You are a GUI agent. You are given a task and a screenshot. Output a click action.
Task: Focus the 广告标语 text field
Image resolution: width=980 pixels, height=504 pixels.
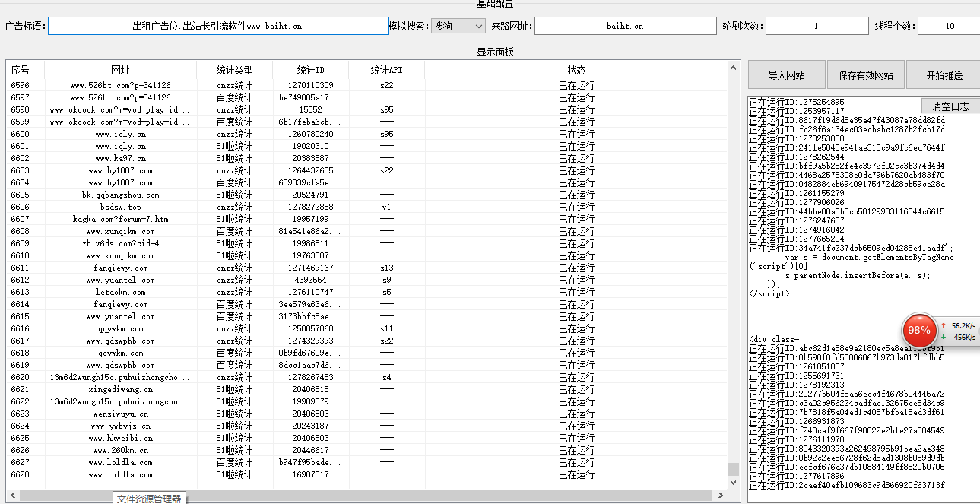tap(217, 26)
